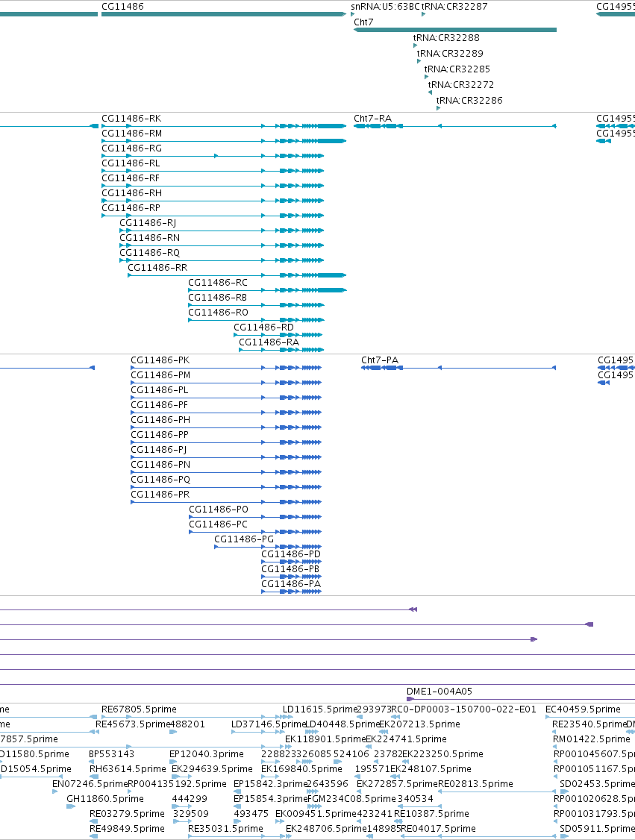This screenshot has height=840, width=635.
Task: Select transcript CG11486-RO
Action: tap(218, 313)
